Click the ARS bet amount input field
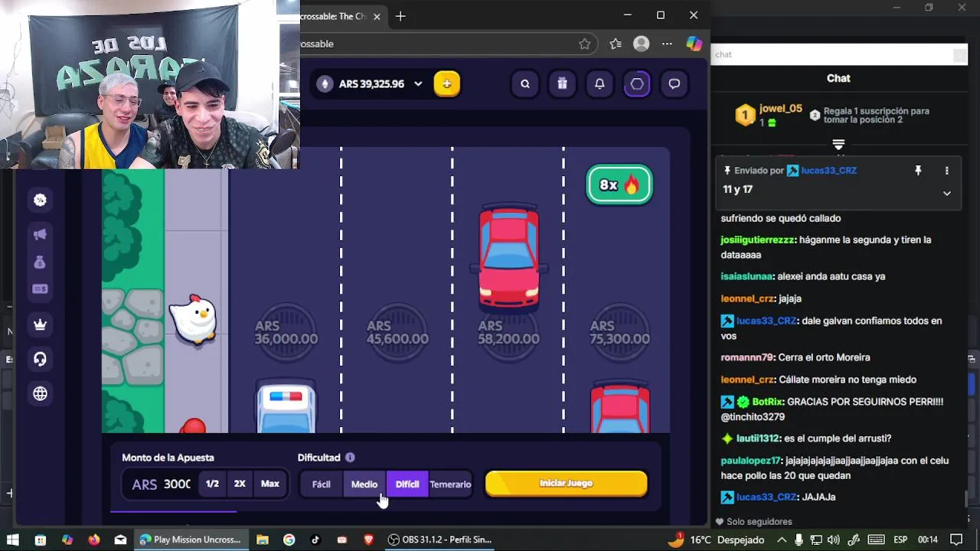The image size is (980, 551). point(161,484)
